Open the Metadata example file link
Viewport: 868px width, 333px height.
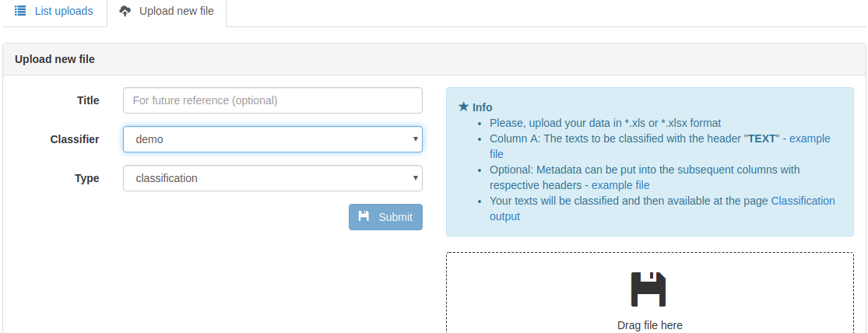tap(620, 184)
